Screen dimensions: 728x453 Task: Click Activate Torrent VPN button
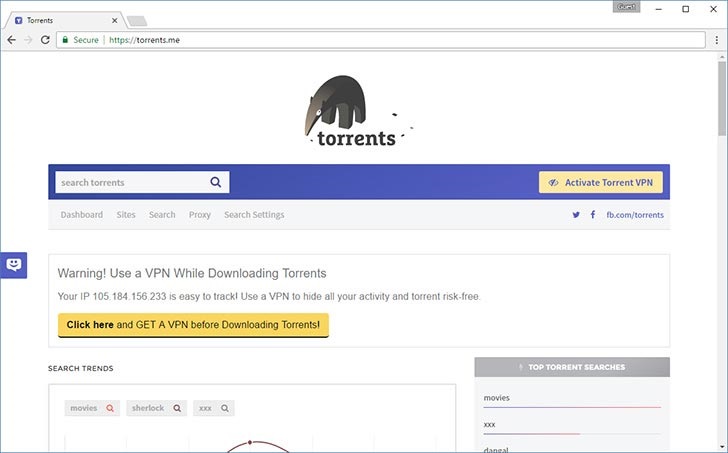click(x=601, y=182)
